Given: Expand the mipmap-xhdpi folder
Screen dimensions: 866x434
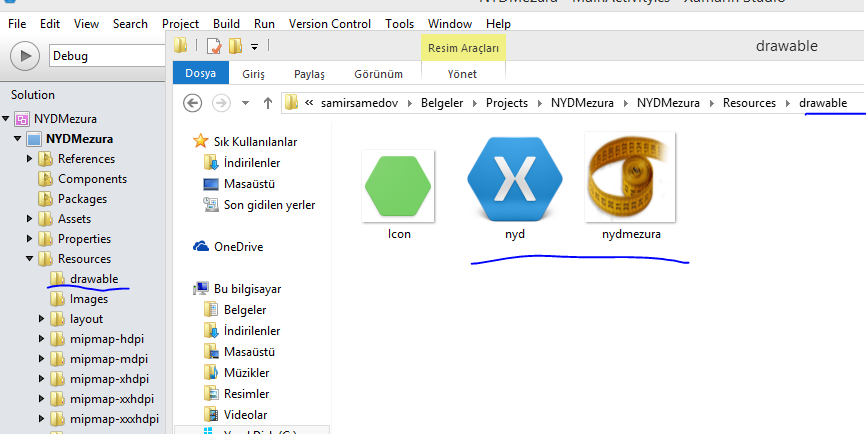Looking at the screenshot, I should tap(41, 379).
